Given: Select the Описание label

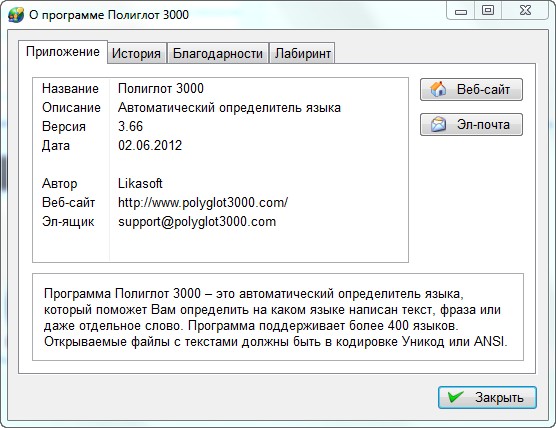Looking at the screenshot, I should tap(71, 107).
